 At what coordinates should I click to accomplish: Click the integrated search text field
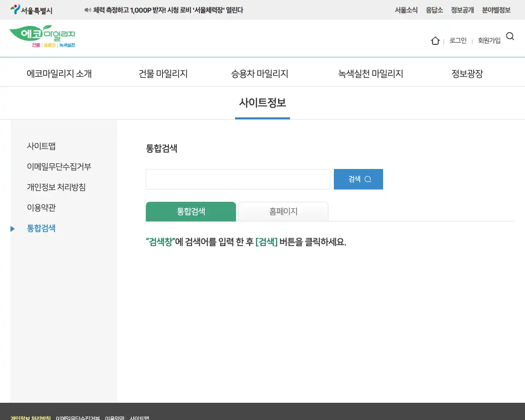coord(238,179)
